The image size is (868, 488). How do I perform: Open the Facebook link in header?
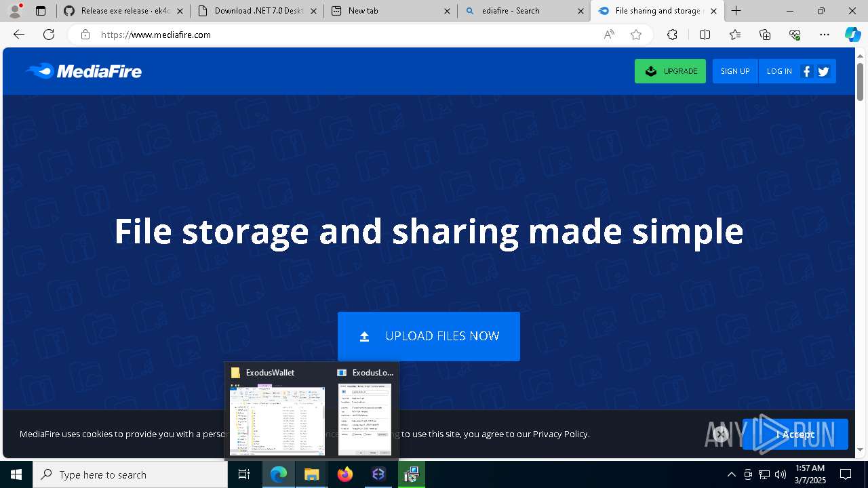[806, 71]
